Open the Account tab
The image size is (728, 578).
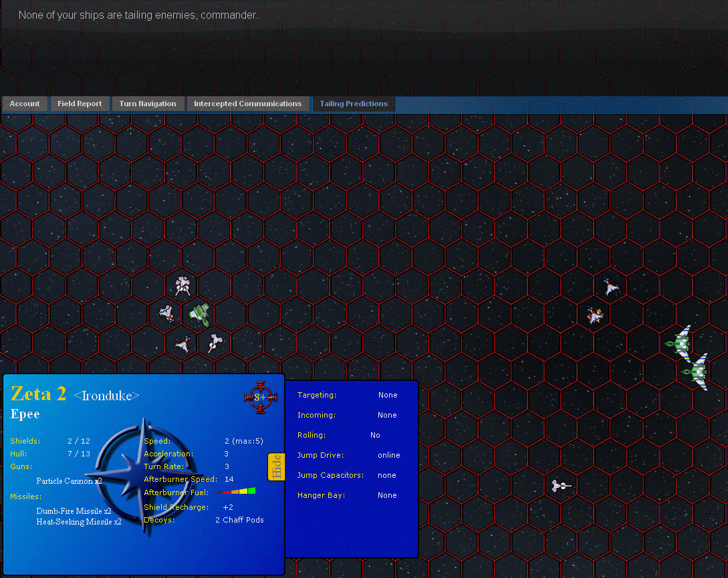tap(25, 104)
